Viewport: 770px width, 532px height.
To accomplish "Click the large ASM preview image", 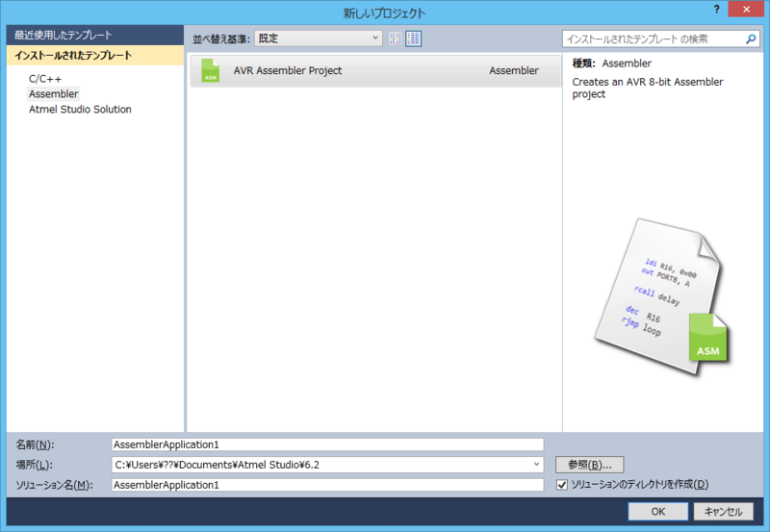I will click(661, 297).
